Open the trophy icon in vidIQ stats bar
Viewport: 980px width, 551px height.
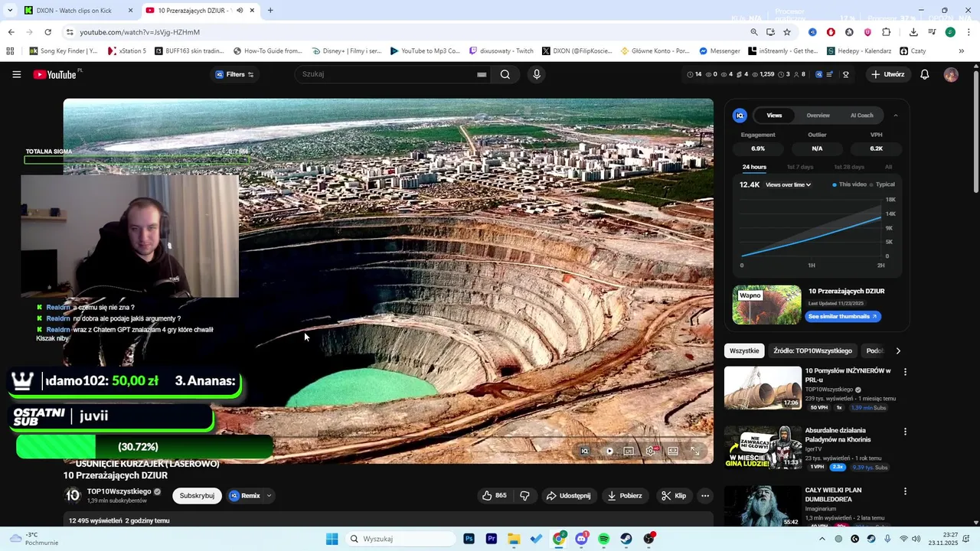coord(846,74)
